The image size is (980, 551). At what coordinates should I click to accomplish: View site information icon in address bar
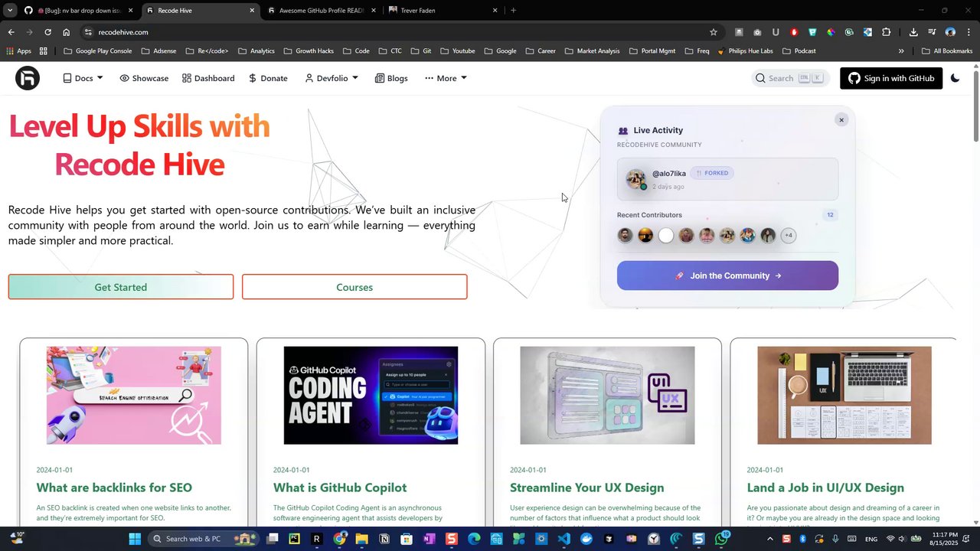(88, 32)
